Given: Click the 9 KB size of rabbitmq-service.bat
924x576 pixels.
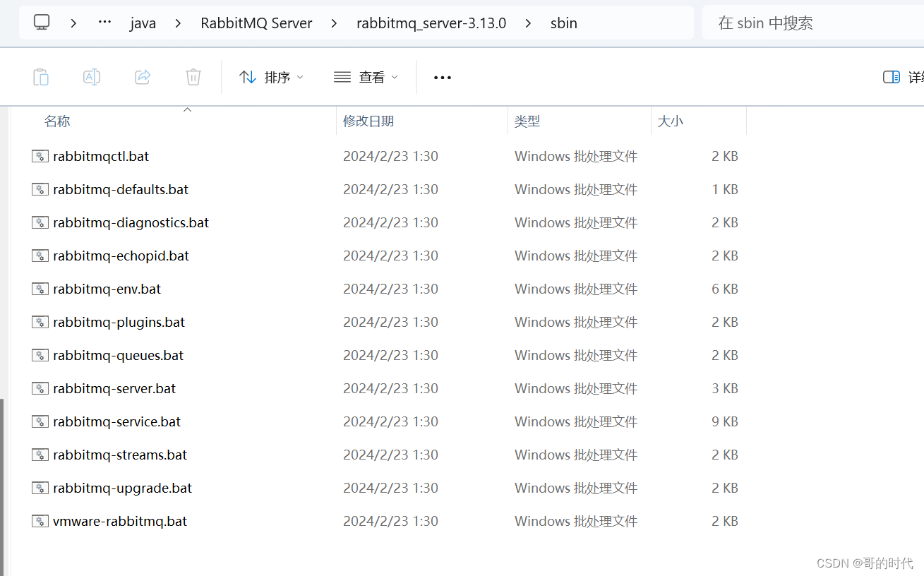Looking at the screenshot, I should (725, 421).
